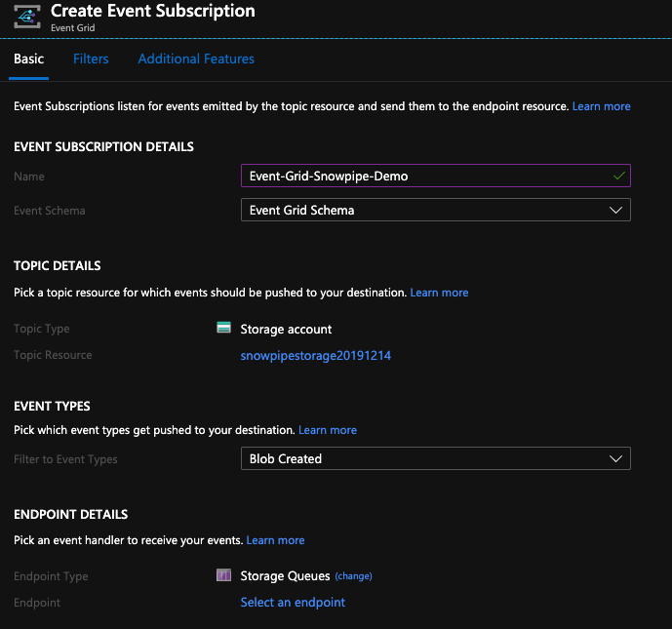The height and width of the screenshot is (629, 672).
Task: Click the Filter to Event Types label
Action: coord(65,459)
